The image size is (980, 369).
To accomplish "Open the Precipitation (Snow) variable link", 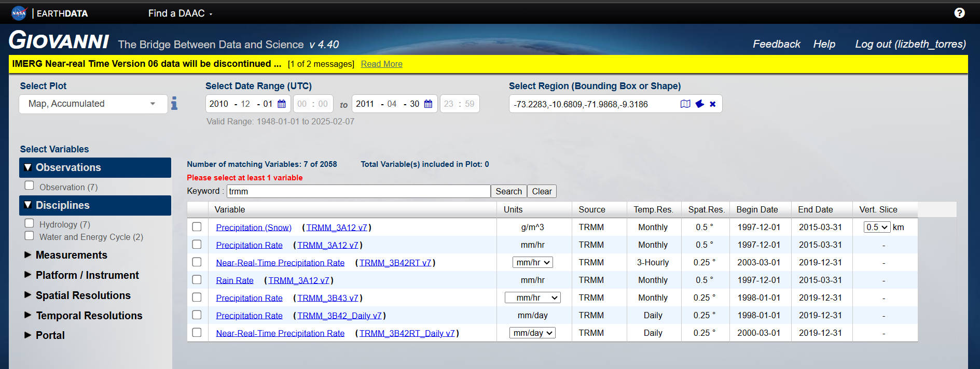I will (254, 228).
